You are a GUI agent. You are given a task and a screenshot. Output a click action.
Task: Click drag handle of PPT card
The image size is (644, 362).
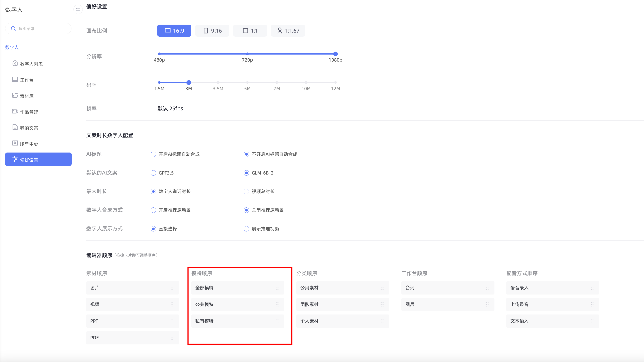pos(172,321)
